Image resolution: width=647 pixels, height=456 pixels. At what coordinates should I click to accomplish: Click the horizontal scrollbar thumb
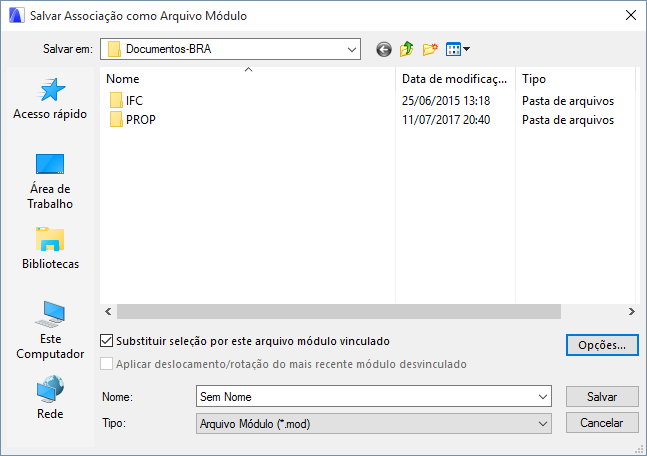339,312
